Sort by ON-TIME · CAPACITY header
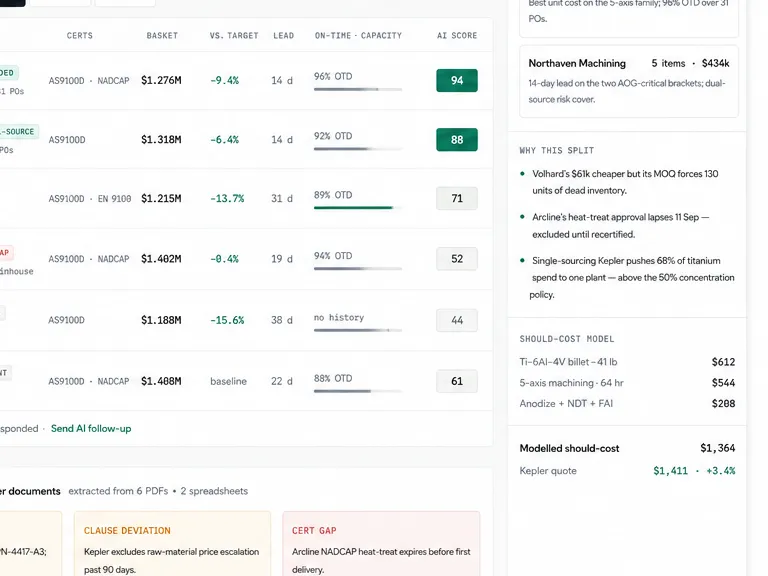The height and width of the screenshot is (576, 768). pyautogui.click(x=358, y=36)
